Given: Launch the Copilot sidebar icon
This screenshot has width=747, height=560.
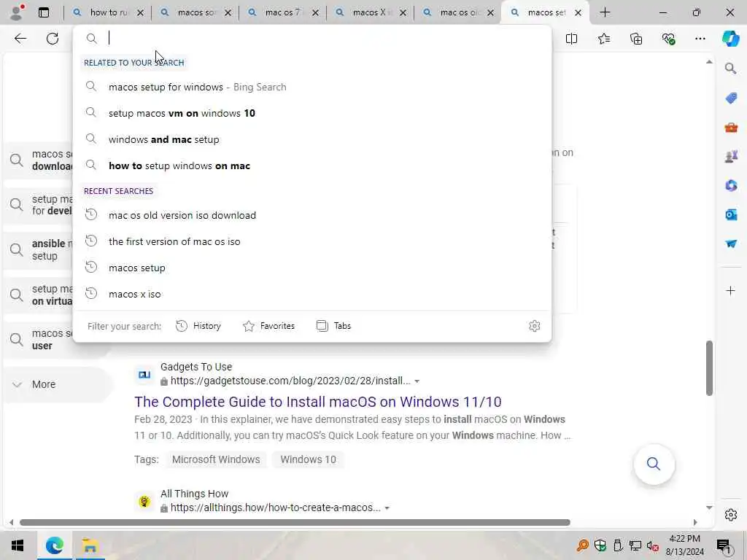Looking at the screenshot, I should pos(730,39).
